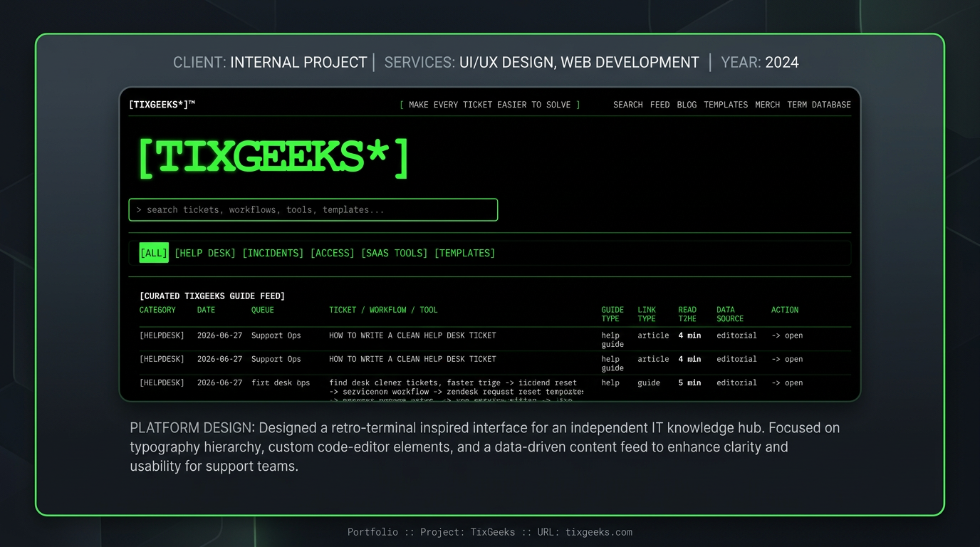This screenshot has width=980, height=547.
Task: Open the TERM DATABASE nav link
Action: (x=819, y=105)
